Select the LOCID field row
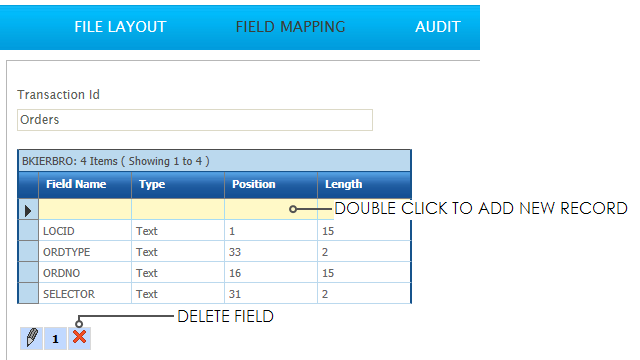 point(214,231)
